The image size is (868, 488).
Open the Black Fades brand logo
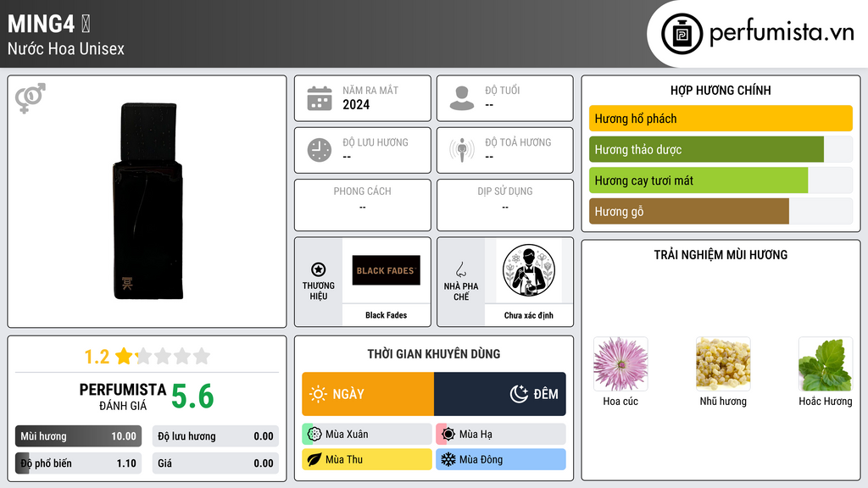pos(386,270)
